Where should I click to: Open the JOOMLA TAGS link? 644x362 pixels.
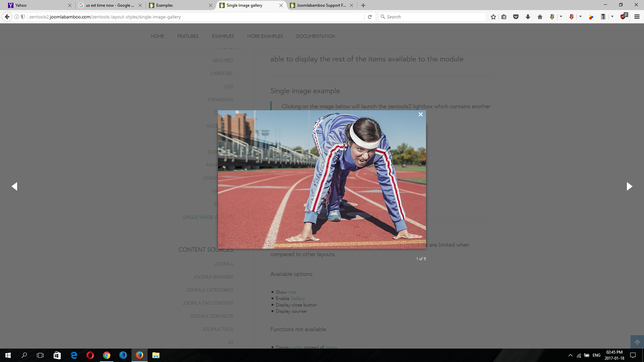pyautogui.click(x=217, y=329)
